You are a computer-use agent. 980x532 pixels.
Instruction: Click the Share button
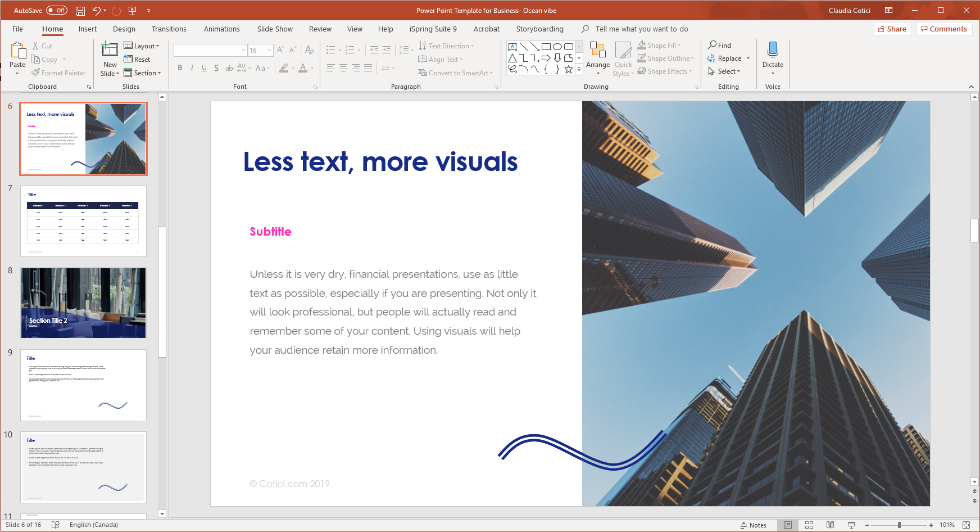[x=892, y=29]
